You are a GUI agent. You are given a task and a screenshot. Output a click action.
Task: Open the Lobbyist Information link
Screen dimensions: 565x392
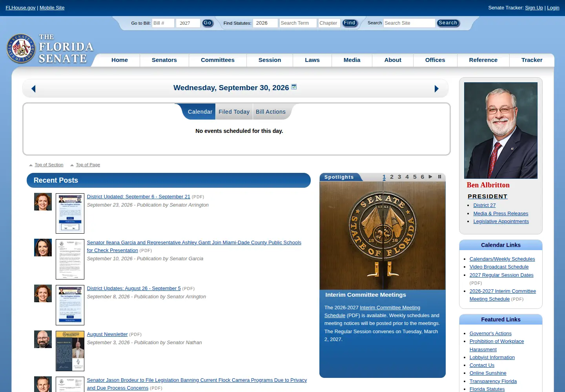[492, 358]
